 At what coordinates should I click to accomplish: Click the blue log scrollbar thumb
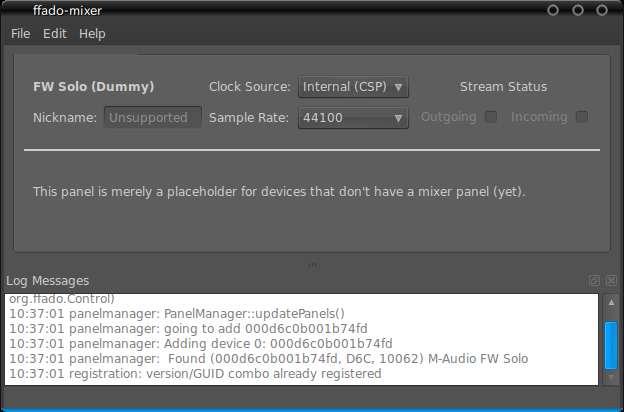pyautogui.click(x=611, y=346)
